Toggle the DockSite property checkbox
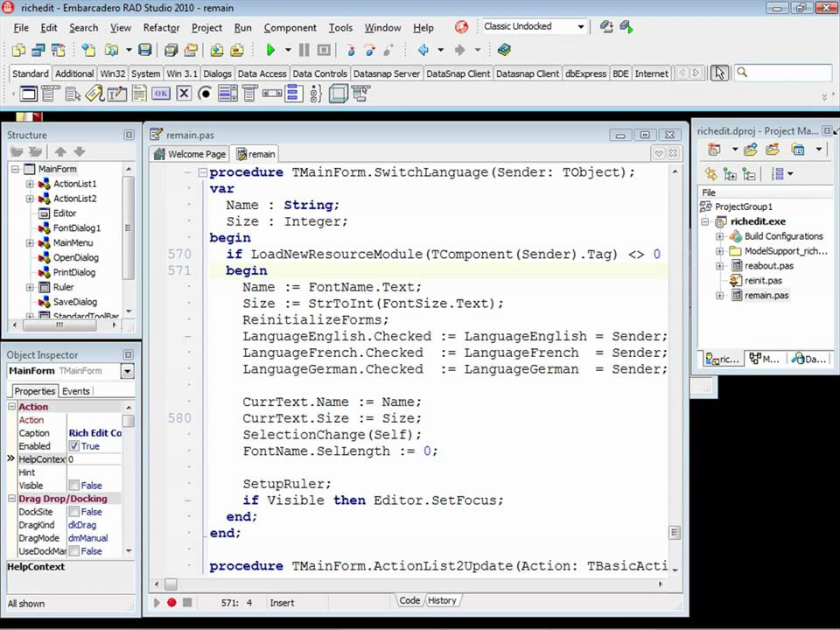 coord(74,512)
